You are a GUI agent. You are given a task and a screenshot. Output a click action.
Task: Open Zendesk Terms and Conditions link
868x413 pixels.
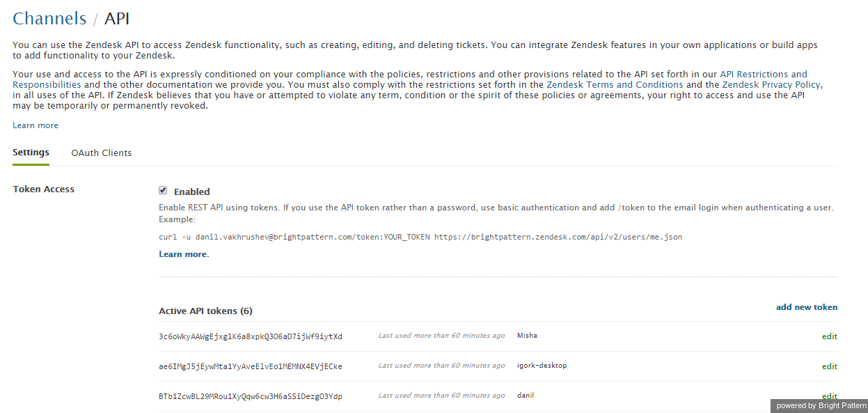(x=615, y=85)
